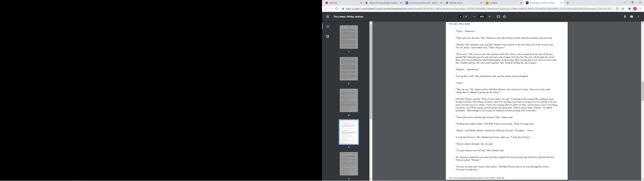Screen dimensions: 644x181
Task: Click the page number field showing 4
Action: [x=460, y=17]
